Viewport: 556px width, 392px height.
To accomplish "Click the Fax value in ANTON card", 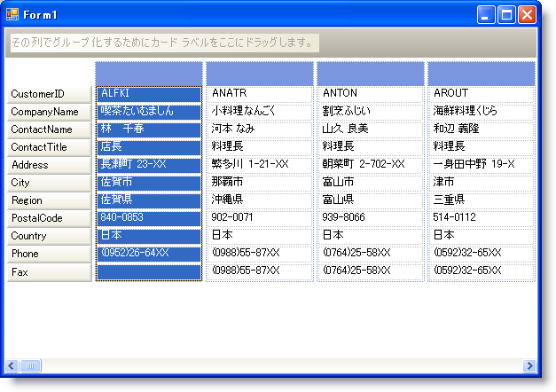I will [x=371, y=272].
